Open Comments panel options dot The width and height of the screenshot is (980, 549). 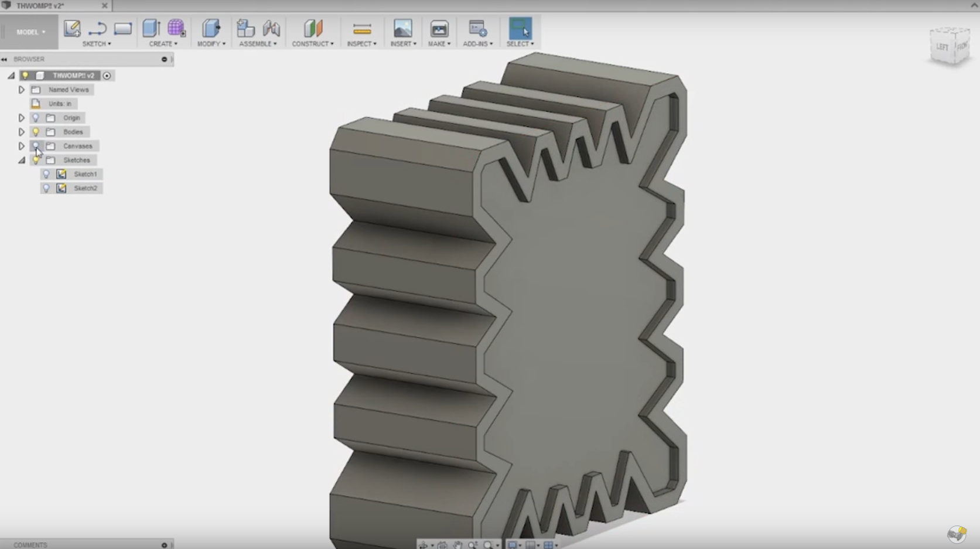coord(164,545)
